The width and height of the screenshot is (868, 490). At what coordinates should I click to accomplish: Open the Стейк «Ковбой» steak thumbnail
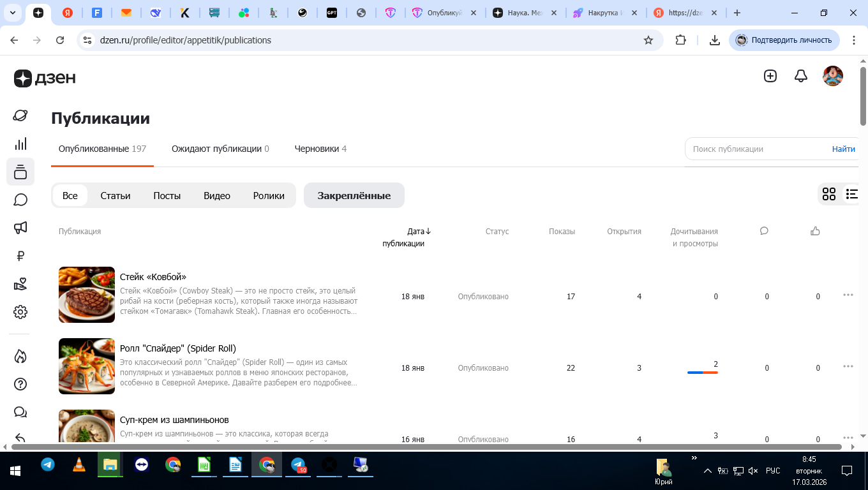[87, 295]
